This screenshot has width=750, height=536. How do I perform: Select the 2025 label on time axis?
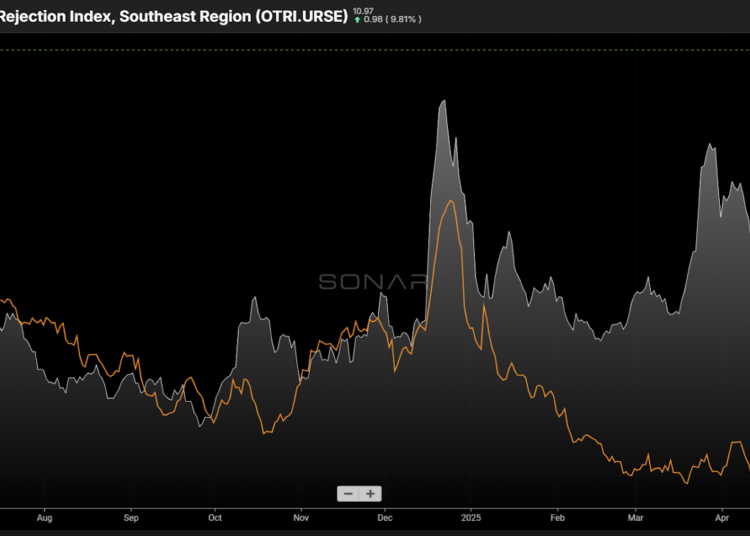[x=471, y=519]
